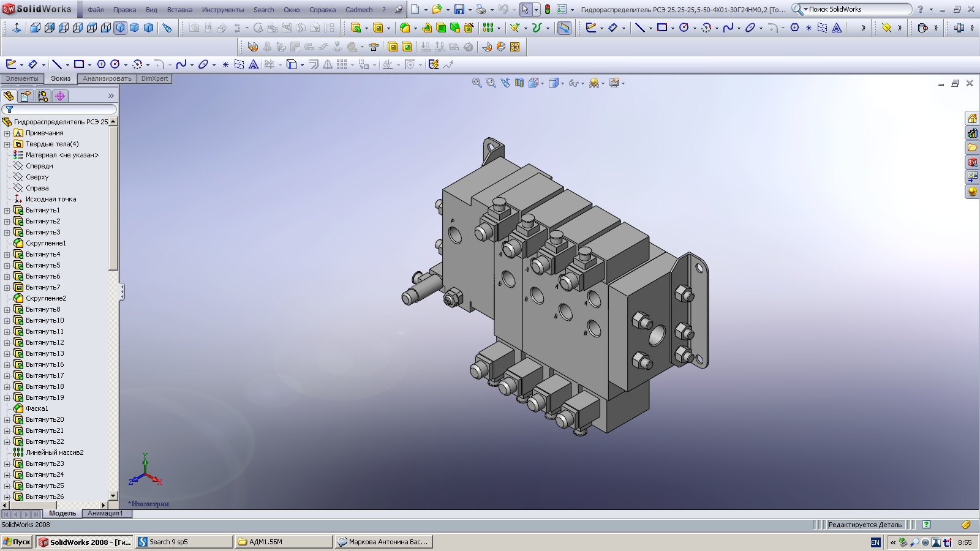Toggle the Section View icon
980x551 pixels.
(x=519, y=83)
